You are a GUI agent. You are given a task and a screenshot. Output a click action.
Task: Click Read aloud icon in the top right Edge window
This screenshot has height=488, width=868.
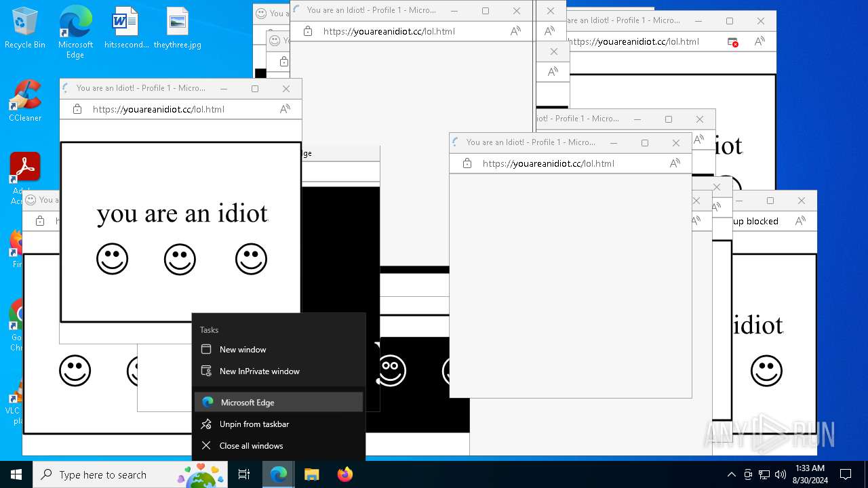click(x=760, y=41)
